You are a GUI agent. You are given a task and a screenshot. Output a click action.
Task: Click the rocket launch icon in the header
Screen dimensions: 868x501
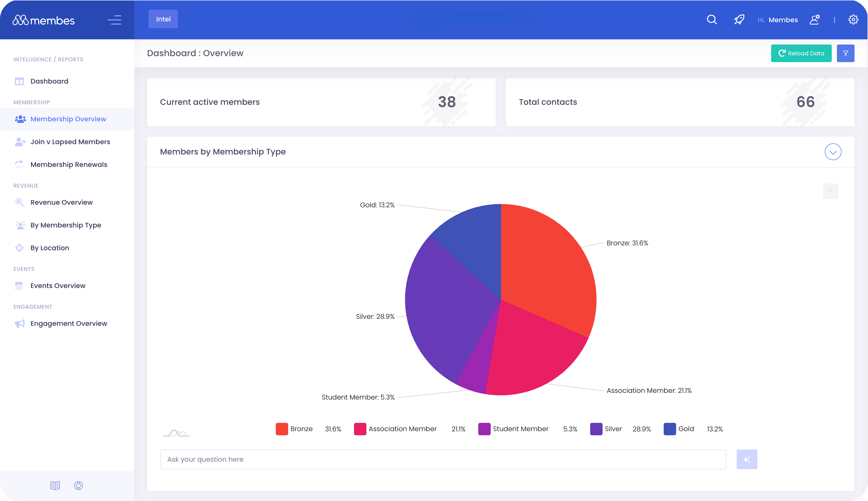point(739,20)
